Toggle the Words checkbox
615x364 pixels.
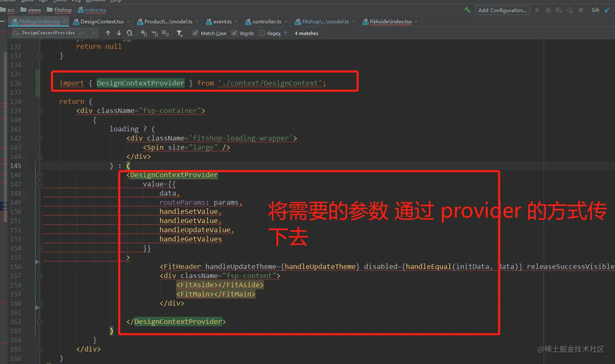click(x=234, y=33)
